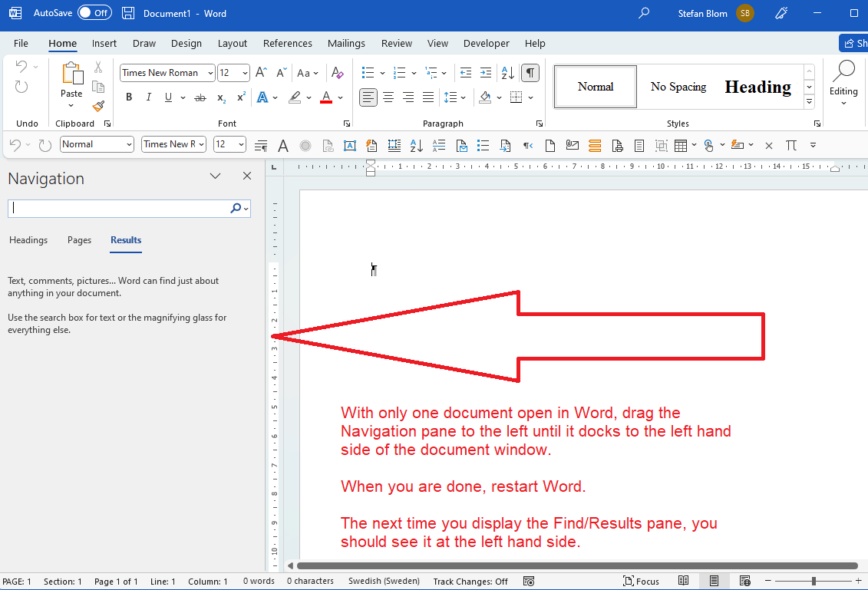This screenshot has width=868, height=590.
Task: Click the Paste clipboard icon
Action: pos(72,74)
